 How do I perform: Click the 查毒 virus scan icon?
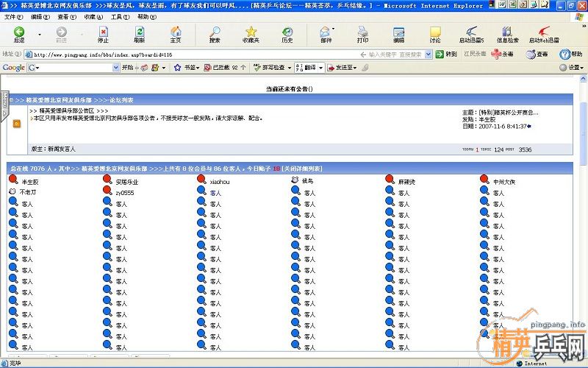537,54
